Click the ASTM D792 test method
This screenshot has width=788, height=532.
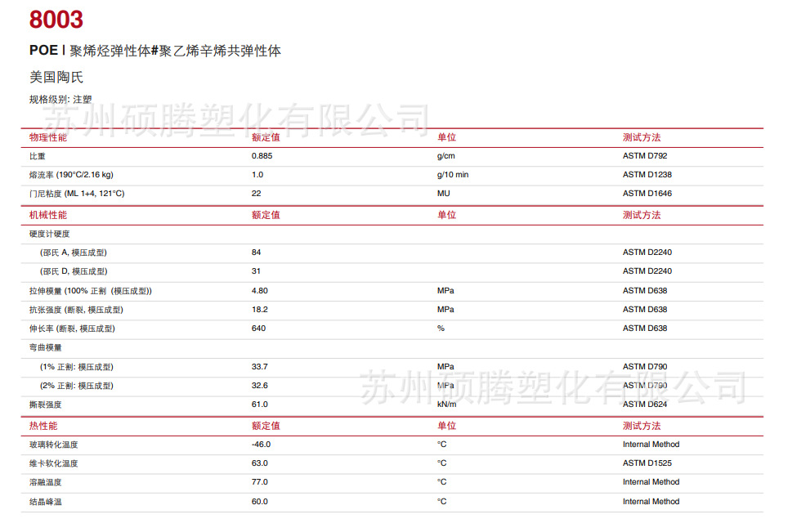click(645, 156)
